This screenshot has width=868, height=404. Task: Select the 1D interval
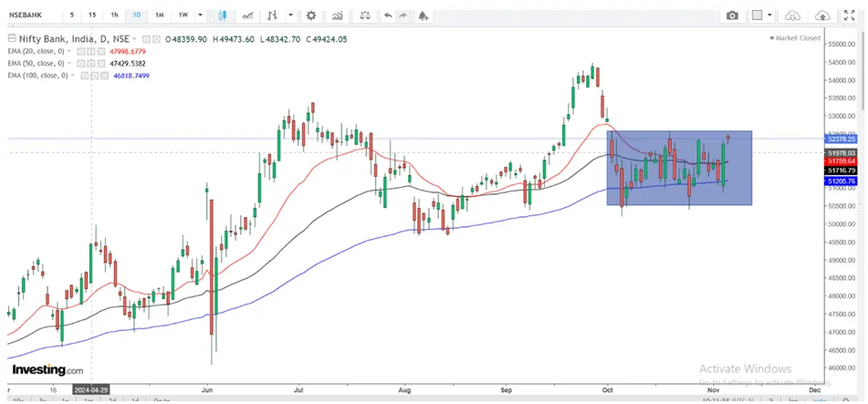point(136,16)
